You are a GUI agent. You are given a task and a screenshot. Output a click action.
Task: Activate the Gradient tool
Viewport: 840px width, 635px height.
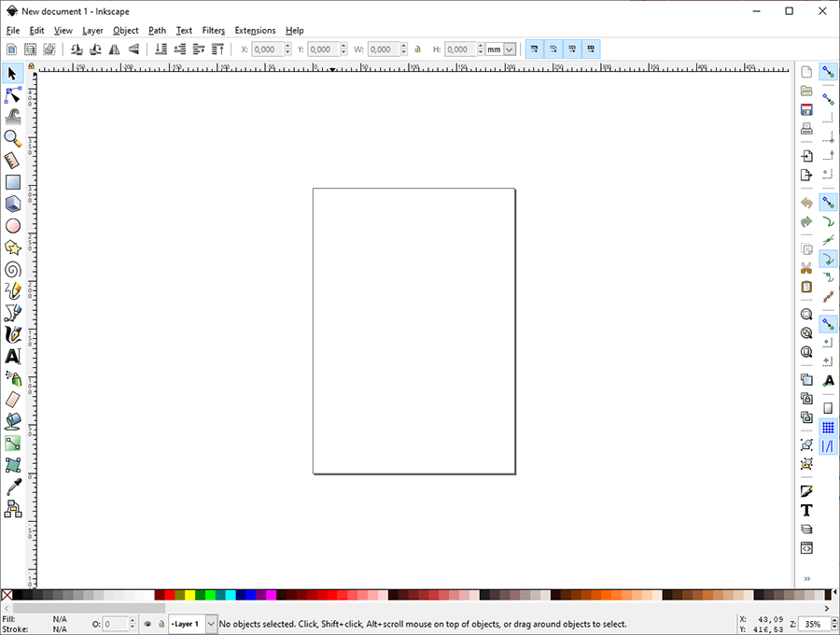pos(12,444)
